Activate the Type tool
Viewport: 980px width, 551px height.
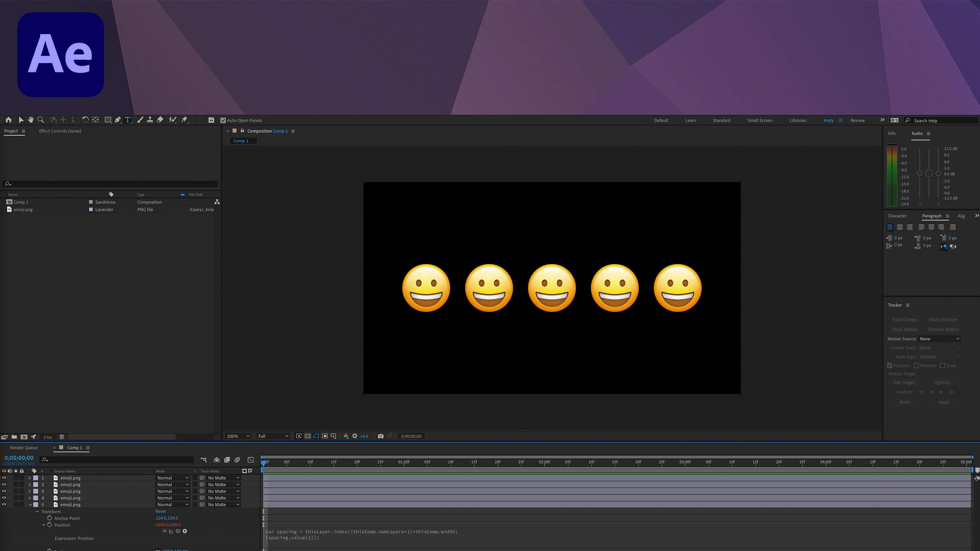click(x=128, y=120)
